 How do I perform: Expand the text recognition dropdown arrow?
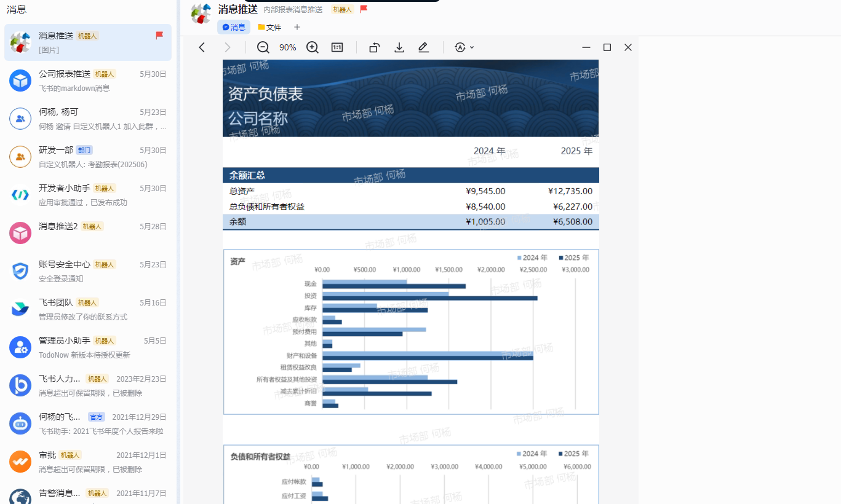click(472, 47)
